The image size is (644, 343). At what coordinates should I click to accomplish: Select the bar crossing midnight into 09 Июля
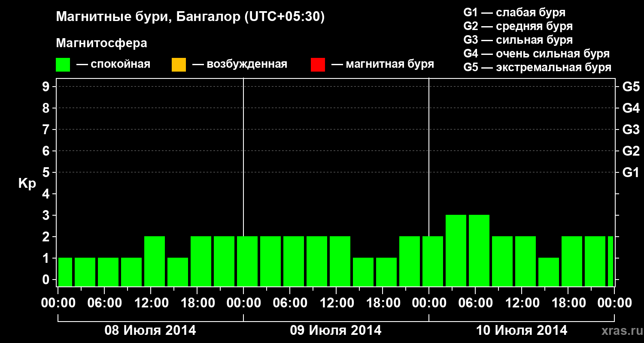[247, 261]
